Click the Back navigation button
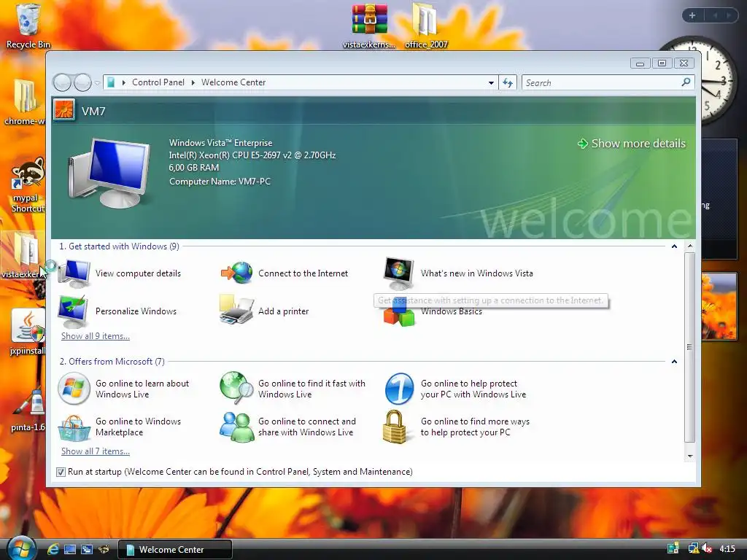 pos(62,83)
